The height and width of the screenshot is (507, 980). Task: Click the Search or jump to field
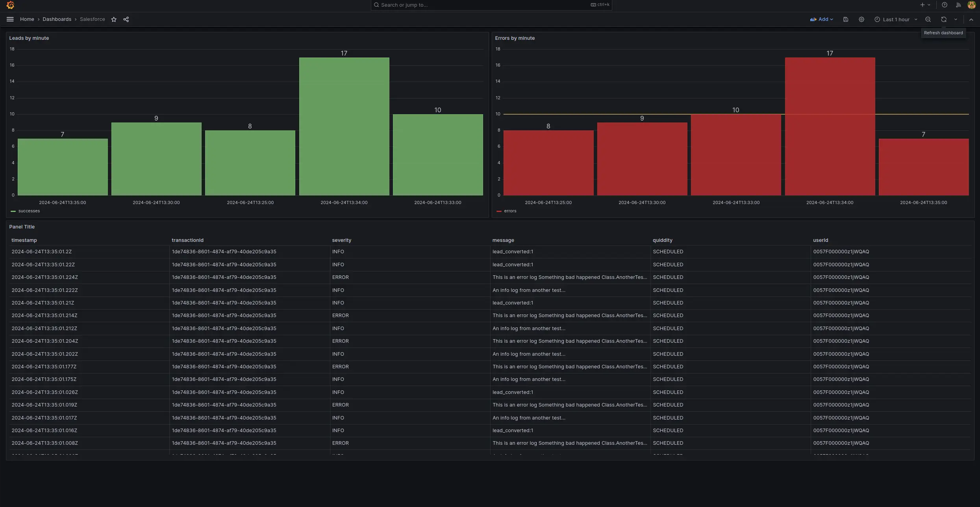490,5
